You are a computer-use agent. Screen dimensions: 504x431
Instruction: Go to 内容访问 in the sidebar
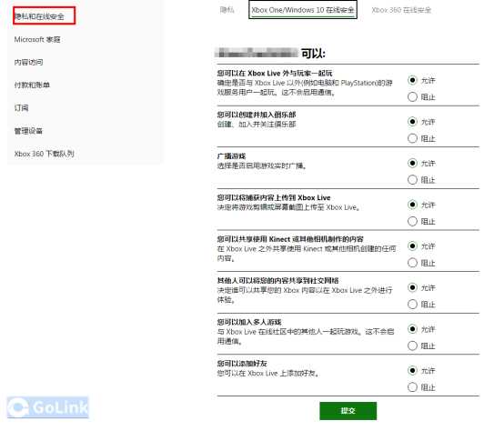[28, 63]
